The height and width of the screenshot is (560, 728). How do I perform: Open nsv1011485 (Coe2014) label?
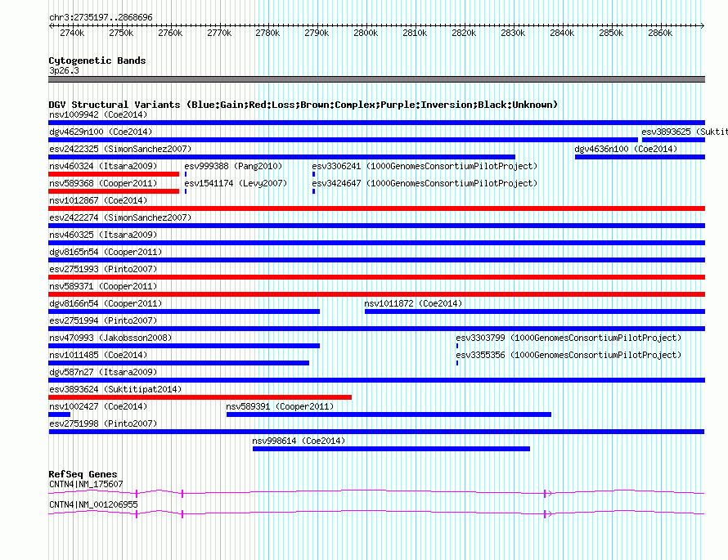[x=98, y=355]
